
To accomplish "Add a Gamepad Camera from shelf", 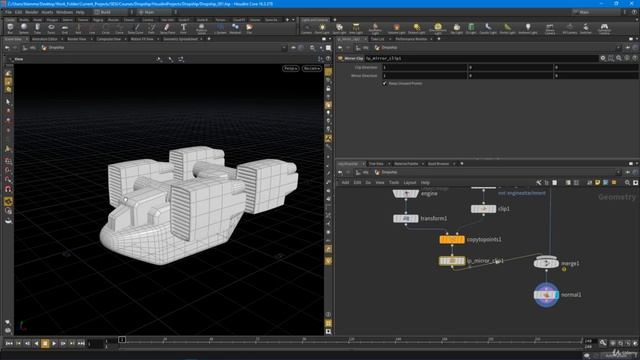I will tap(604, 29).
